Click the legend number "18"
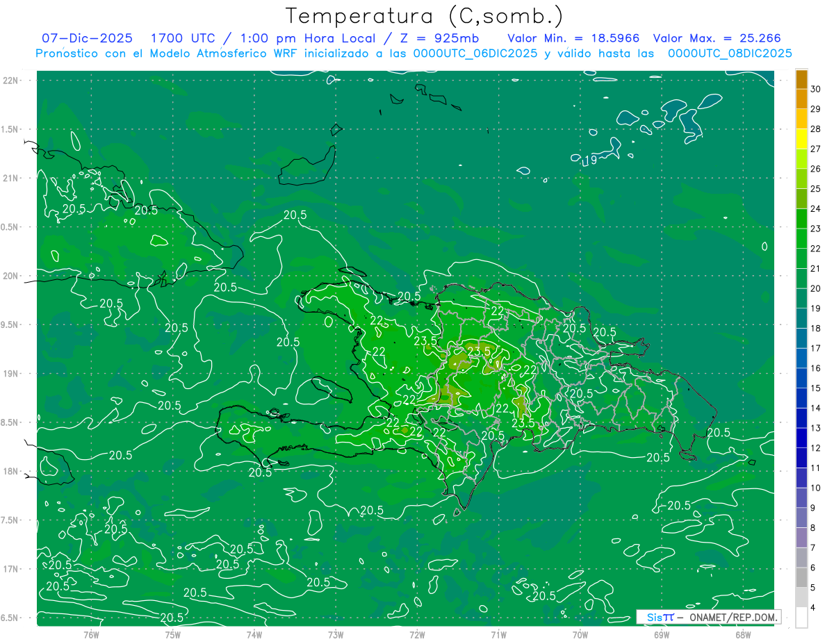The width and height of the screenshot is (834, 644). coord(816,328)
